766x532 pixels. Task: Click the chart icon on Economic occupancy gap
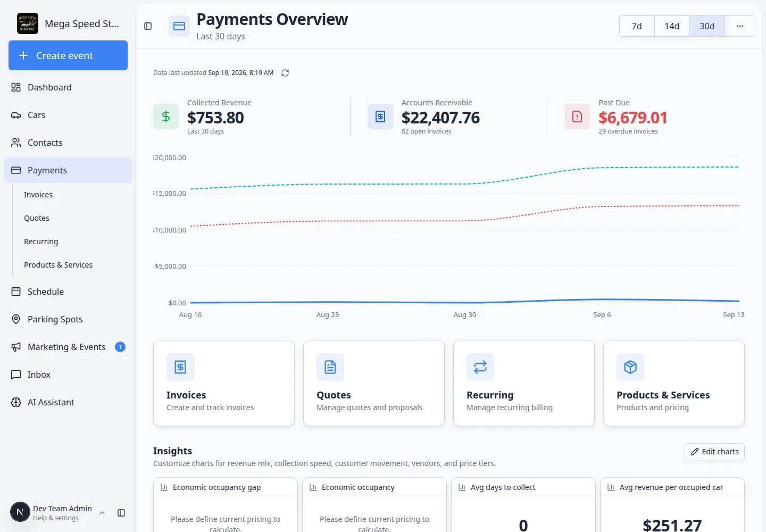pos(164,487)
